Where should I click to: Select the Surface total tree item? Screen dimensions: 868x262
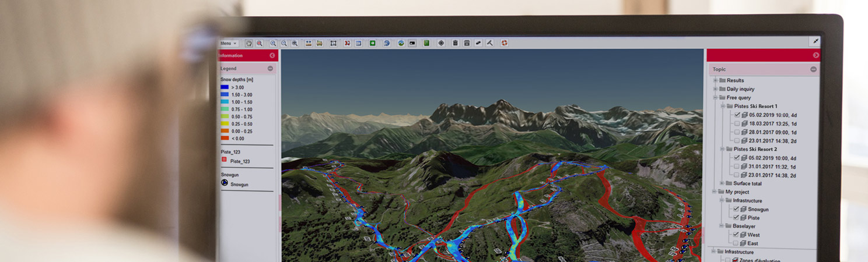tap(747, 183)
